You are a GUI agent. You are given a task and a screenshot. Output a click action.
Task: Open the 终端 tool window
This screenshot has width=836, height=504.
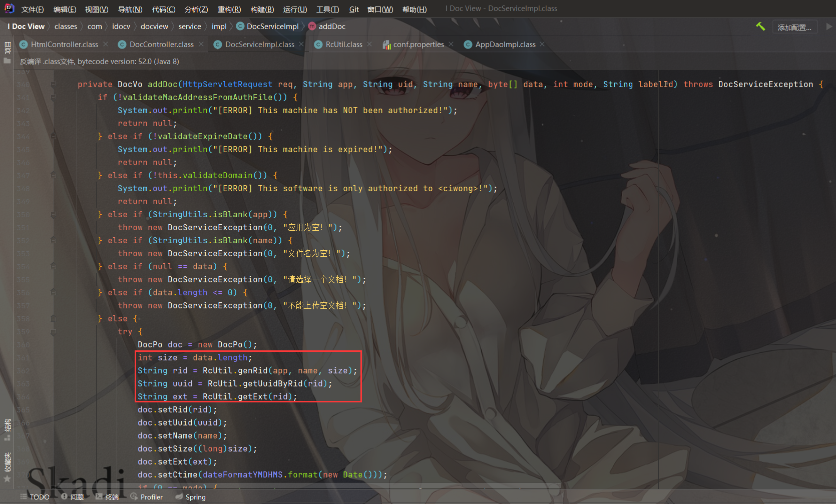click(107, 497)
